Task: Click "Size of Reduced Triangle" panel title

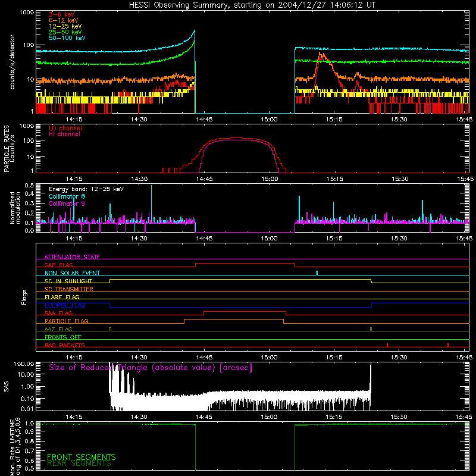Action: click(x=151, y=368)
